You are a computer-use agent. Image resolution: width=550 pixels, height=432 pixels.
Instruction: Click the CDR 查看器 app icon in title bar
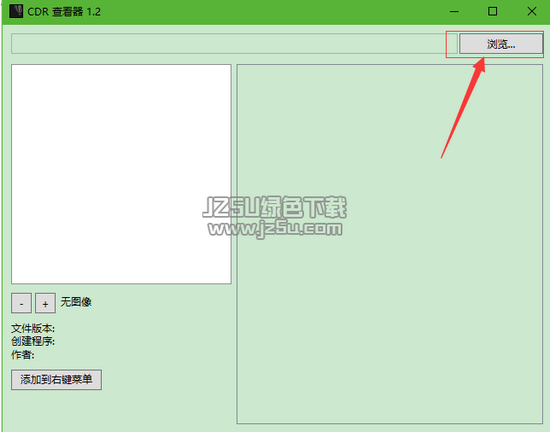(16, 12)
